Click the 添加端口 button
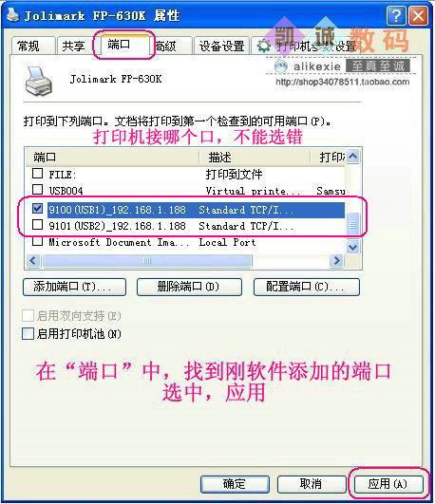This screenshot has width=435, height=504. [74, 287]
